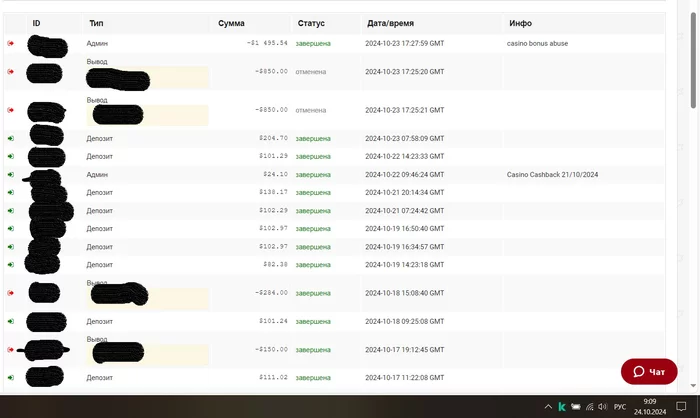Click the green icon beside the $138.17 deposit
The image size is (700, 418).
coord(11,192)
